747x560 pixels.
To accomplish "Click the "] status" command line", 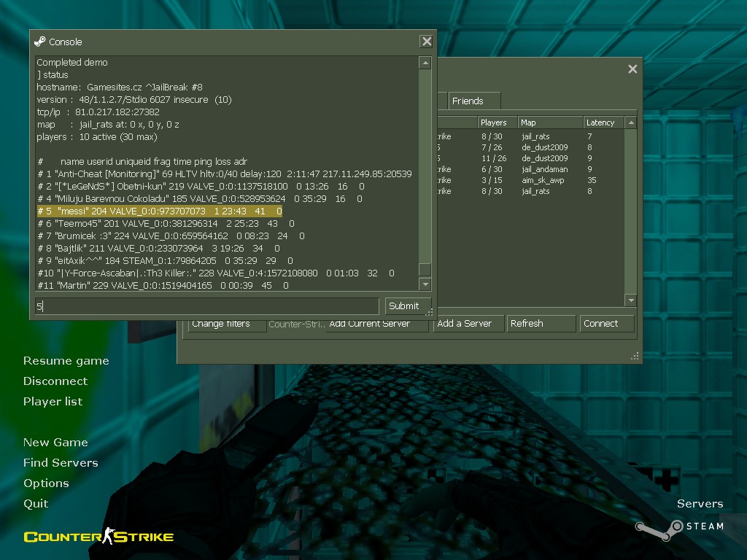I will tap(53, 75).
